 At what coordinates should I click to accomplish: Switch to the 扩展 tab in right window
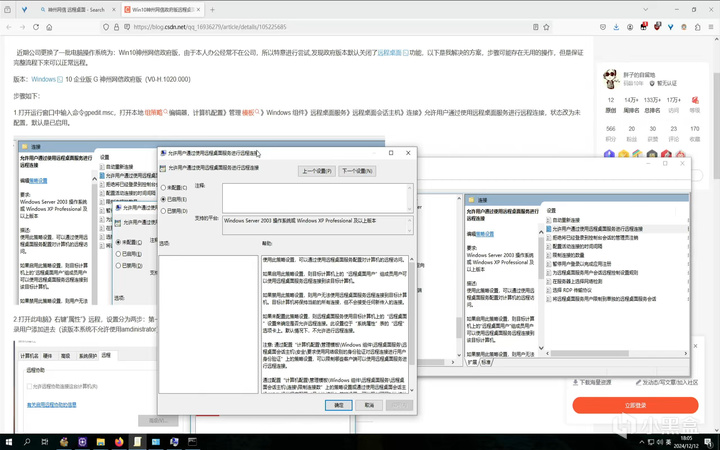pyautogui.click(x=472, y=362)
